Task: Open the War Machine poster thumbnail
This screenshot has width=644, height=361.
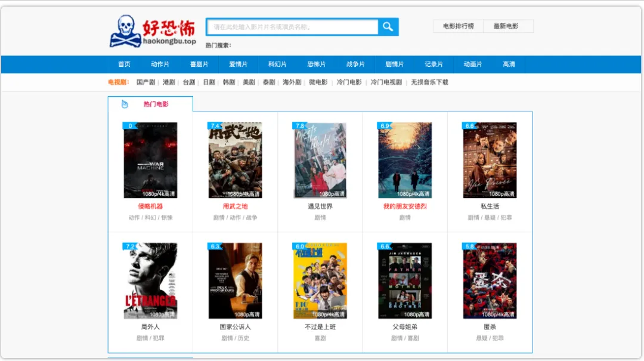Action: tap(150, 160)
